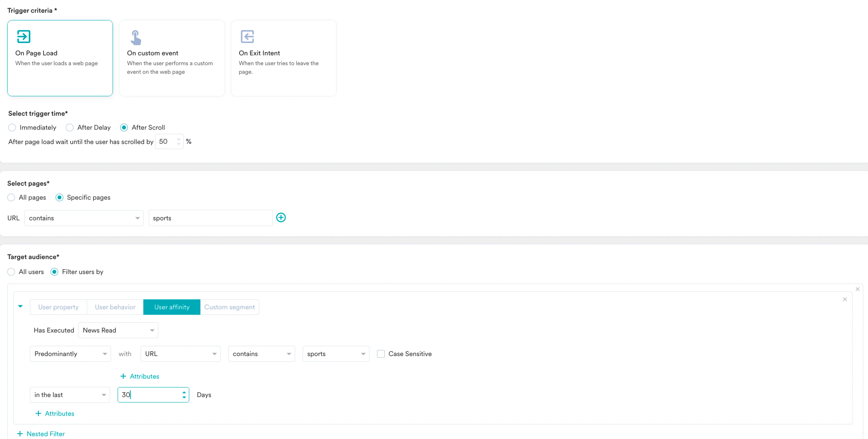868x439 pixels.
Task: Select the Immediately trigger time option
Action: (12, 127)
